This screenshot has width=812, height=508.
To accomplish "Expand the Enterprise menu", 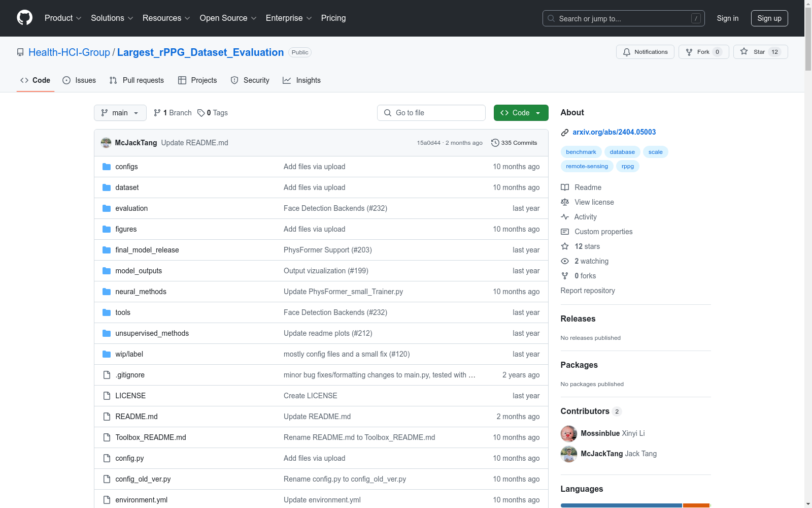I will click(x=289, y=18).
